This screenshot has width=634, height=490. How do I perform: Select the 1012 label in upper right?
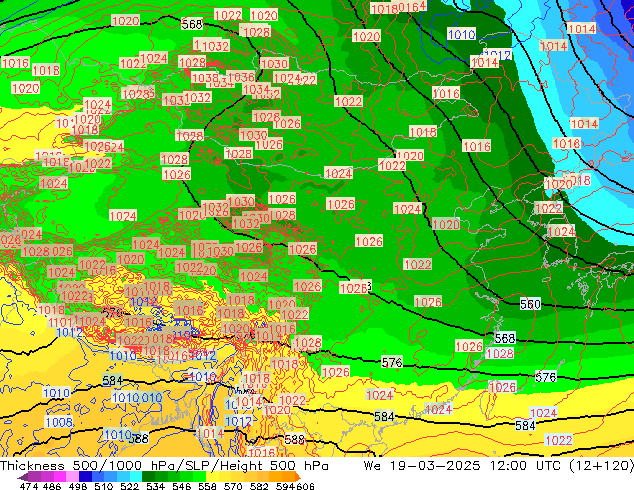pyautogui.click(x=497, y=55)
